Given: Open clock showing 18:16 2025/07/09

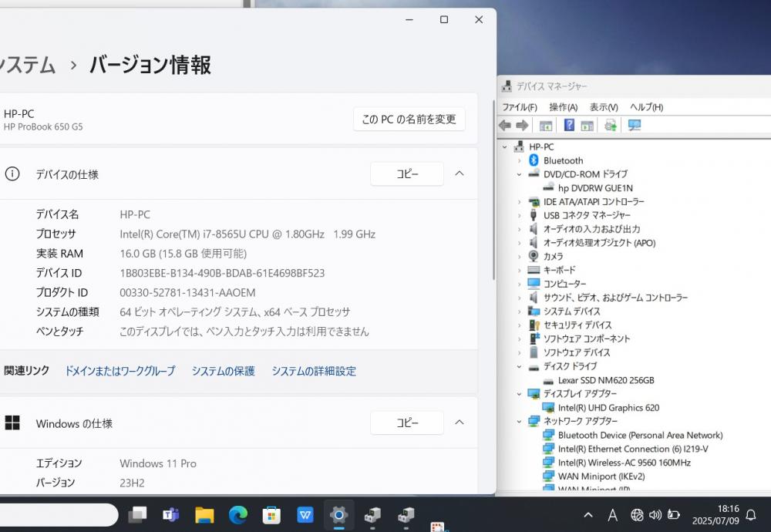Looking at the screenshot, I should [715, 515].
